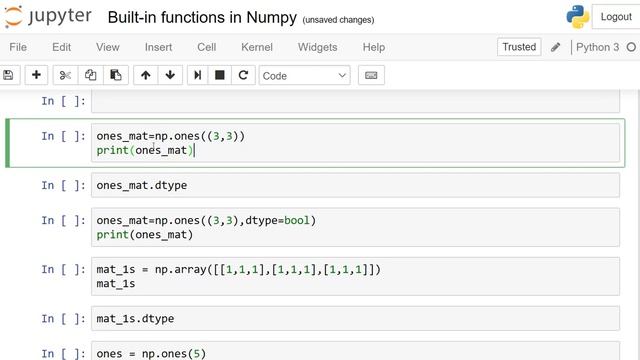Click the In [ ] prompt beside ones_mat.dtype
Viewport: 640px width, 360px height.
click(63, 185)
